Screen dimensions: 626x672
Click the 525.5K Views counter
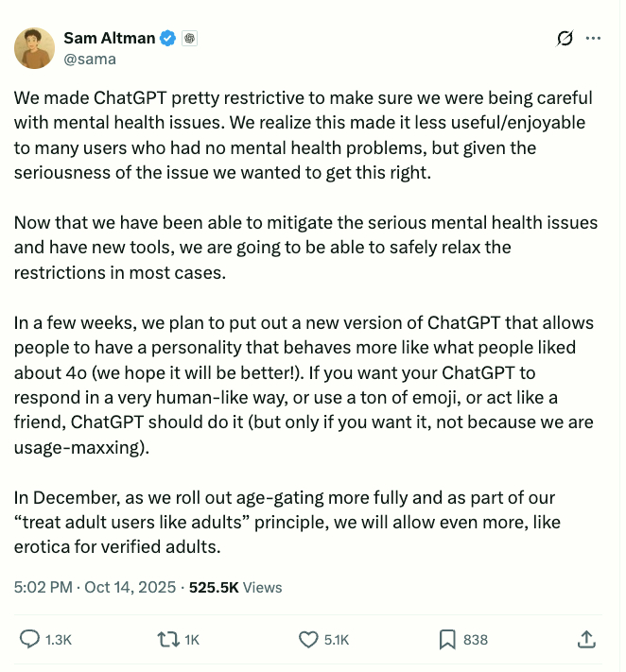click(235, 587)
